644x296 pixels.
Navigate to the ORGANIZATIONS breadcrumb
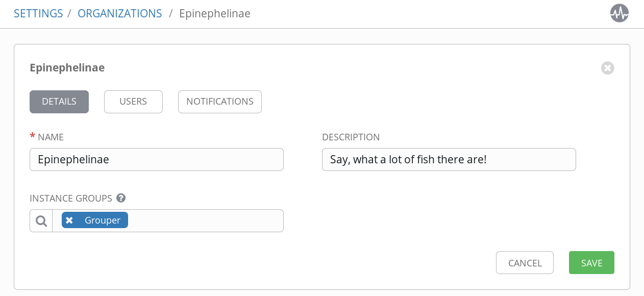119,13
